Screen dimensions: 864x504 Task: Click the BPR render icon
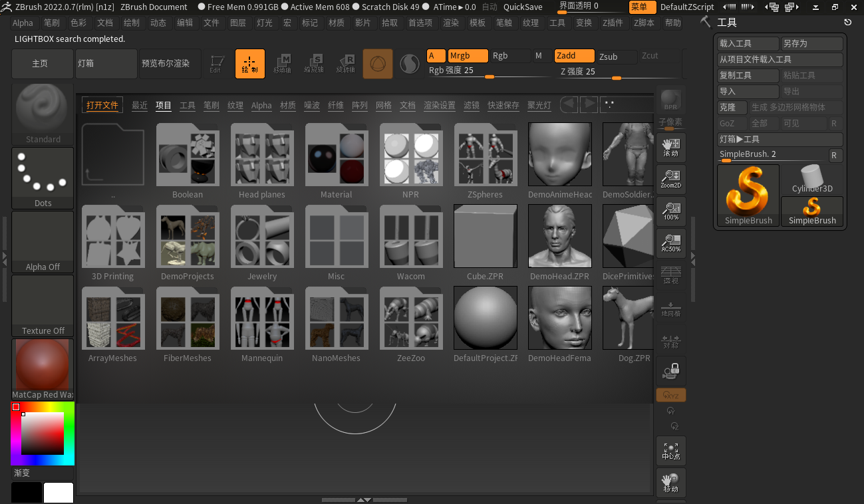click(670, 101)
